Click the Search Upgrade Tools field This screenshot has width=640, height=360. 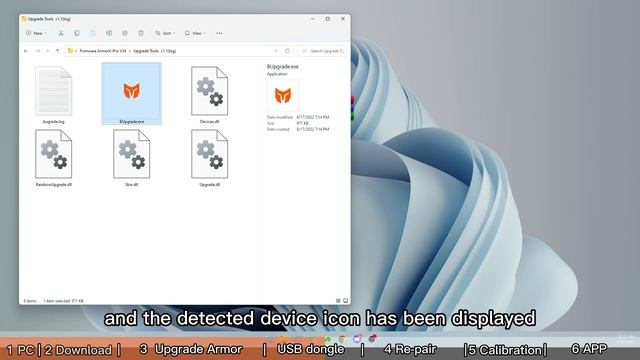(323, 51)
